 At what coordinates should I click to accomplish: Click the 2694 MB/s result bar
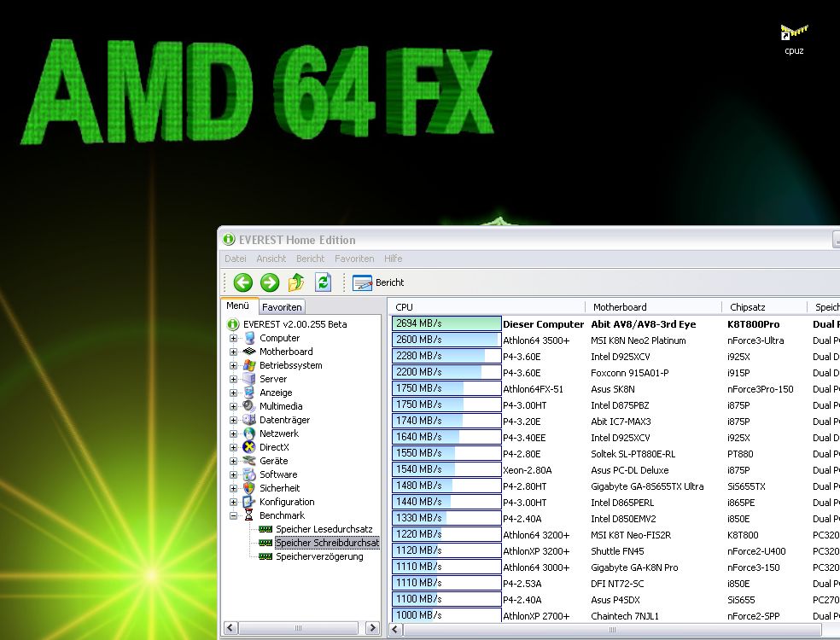[446, 323]
